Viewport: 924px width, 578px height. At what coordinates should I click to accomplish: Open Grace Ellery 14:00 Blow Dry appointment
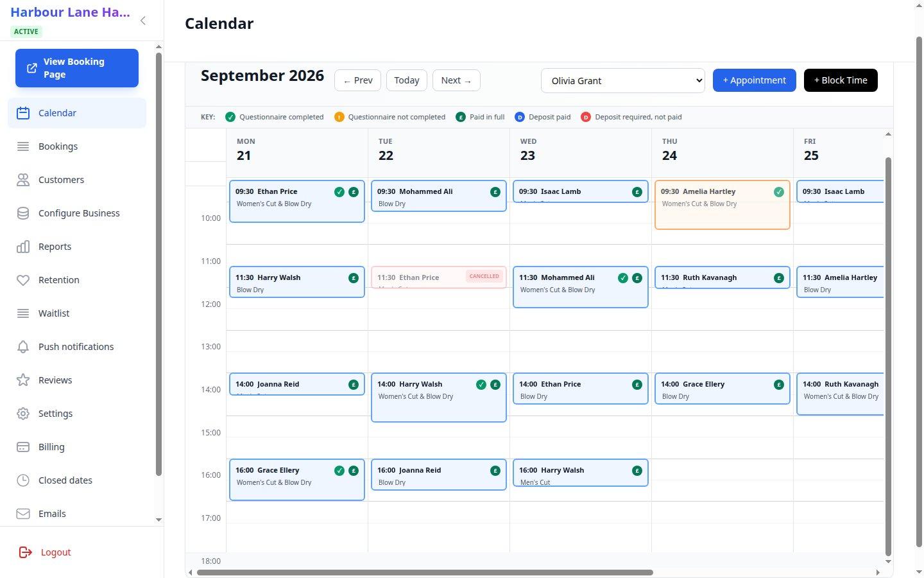(x=723, y=389)
